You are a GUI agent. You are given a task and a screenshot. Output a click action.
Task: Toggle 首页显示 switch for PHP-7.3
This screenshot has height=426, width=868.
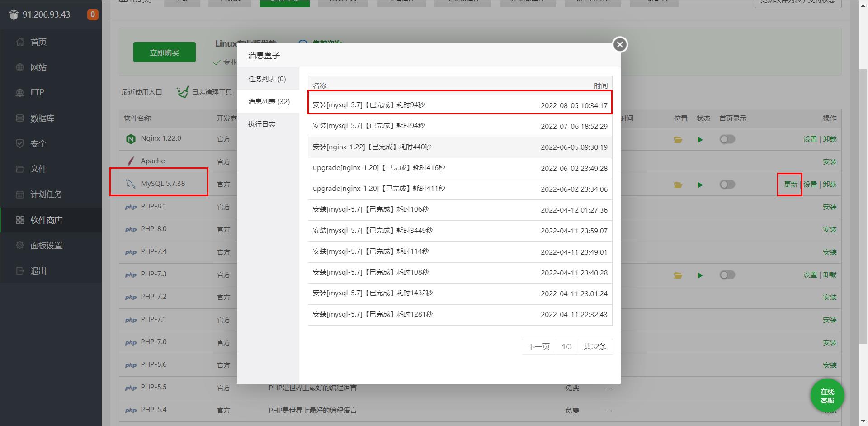tap(727, 275)
